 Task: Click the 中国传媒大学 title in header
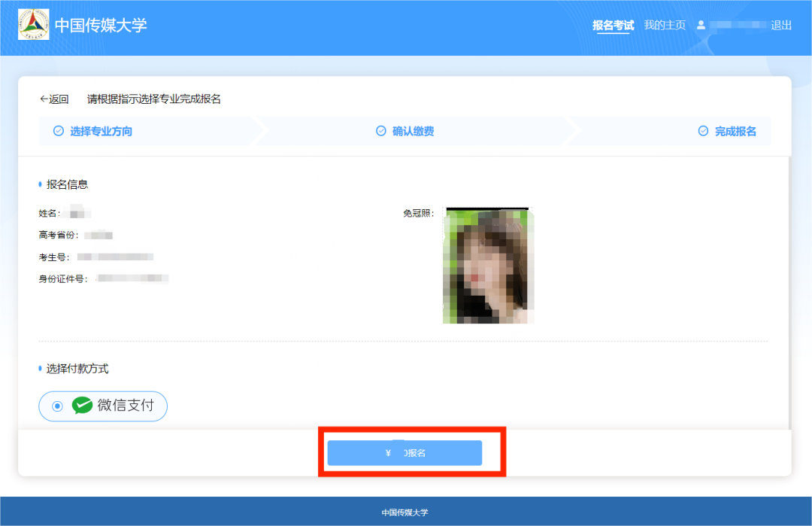click(x=101, y=25)
